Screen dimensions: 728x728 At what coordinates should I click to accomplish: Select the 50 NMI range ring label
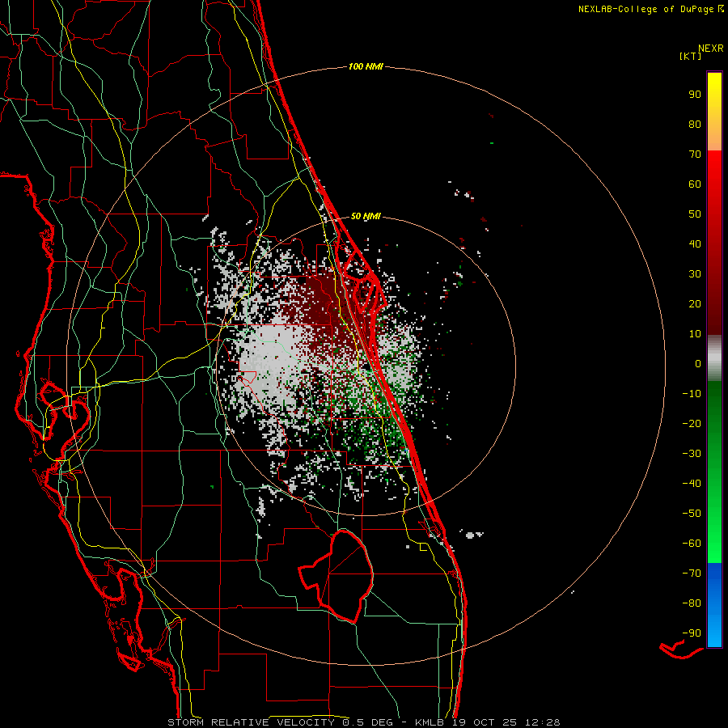(366, 216)
